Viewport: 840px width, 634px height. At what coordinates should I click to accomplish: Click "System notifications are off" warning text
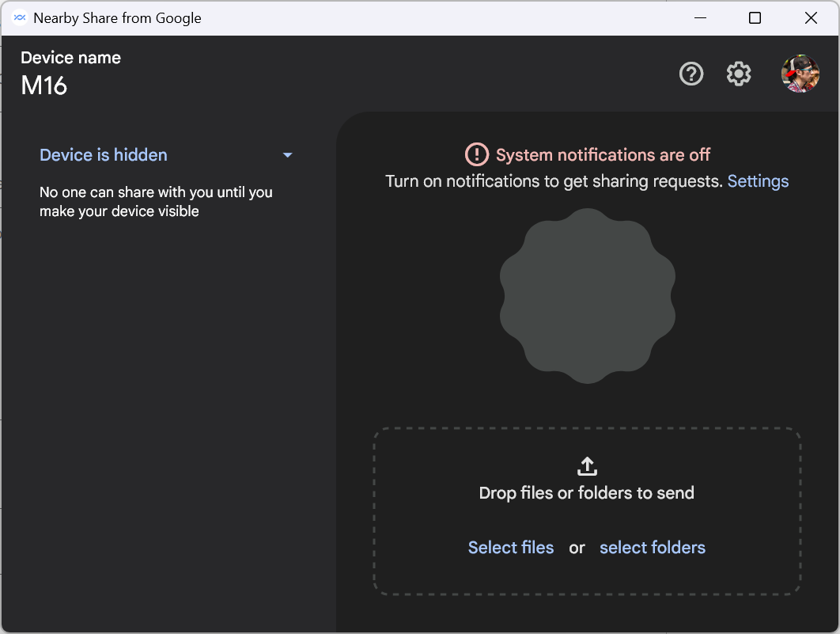pyautogui.click(x=603, y=154)
